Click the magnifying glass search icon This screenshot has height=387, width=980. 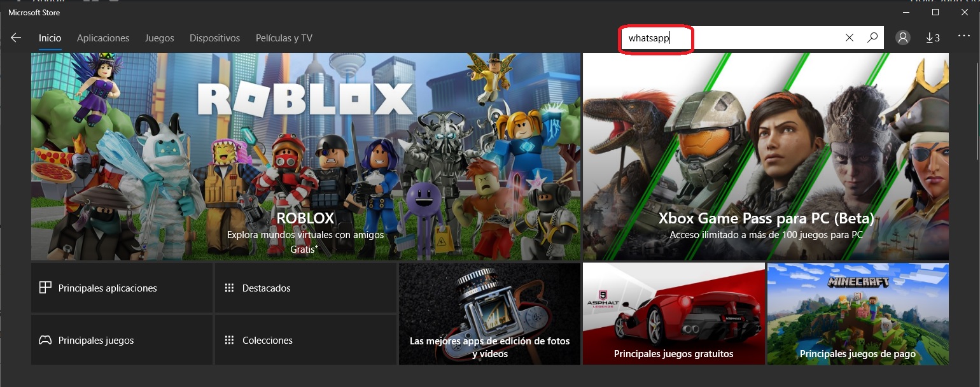tap(872, 38)
